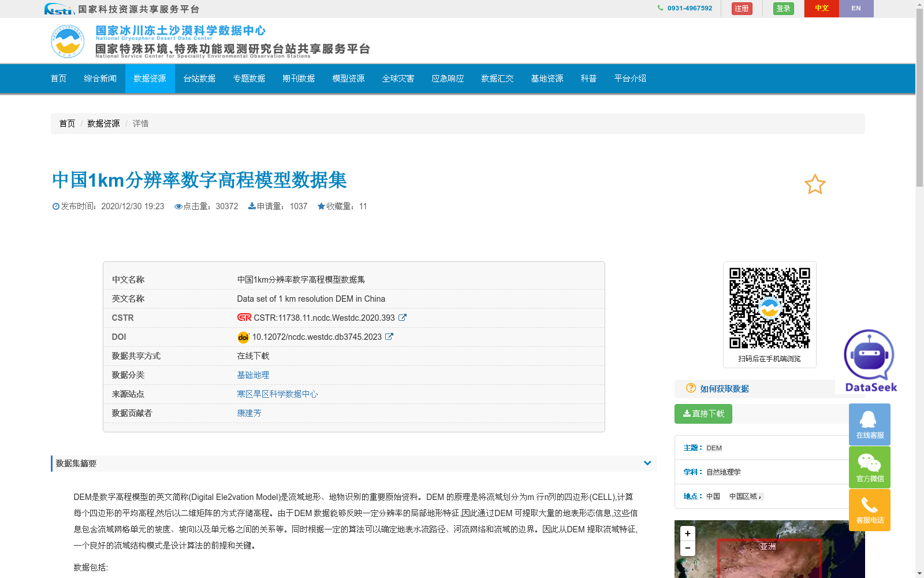Go to 数据资源 in breadcrumb
This screenshot has width=924, height=578.
(103, 124)
